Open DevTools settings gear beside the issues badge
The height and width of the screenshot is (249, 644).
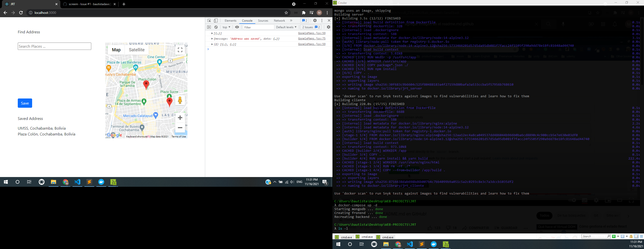pos(315,21)
